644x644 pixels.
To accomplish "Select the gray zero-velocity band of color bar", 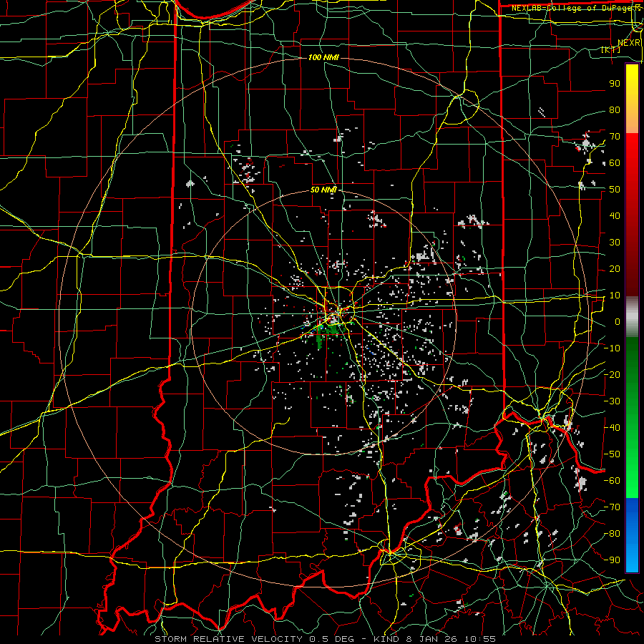I will click(x=632, y=317).
